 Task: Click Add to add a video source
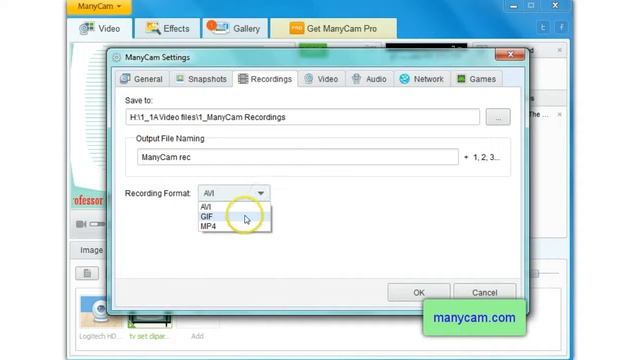point(198,336)
